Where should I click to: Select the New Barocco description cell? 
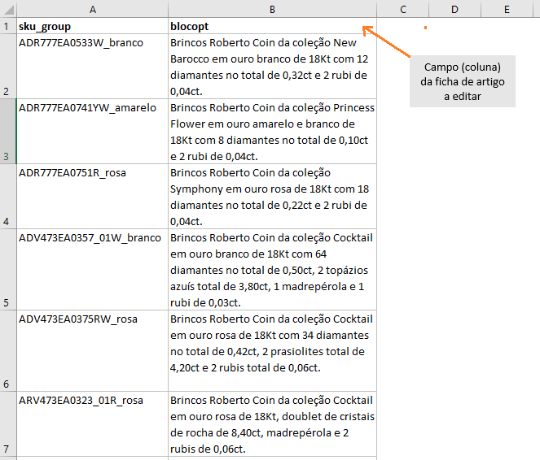(x=272, y=66)
